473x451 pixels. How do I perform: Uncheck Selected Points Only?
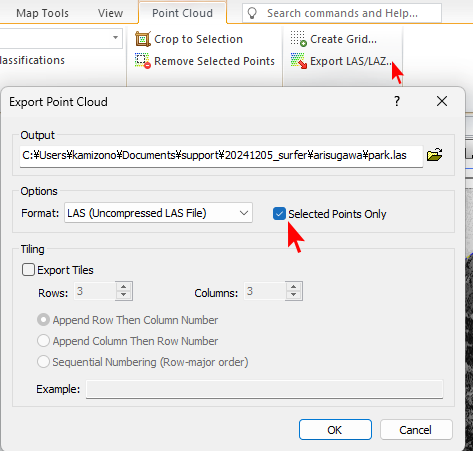click(x=279, y=214)
